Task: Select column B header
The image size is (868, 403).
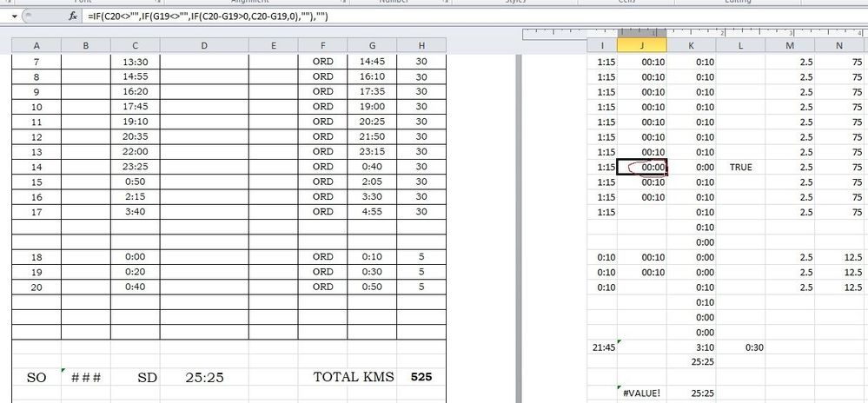Action: tap(86, 46)
